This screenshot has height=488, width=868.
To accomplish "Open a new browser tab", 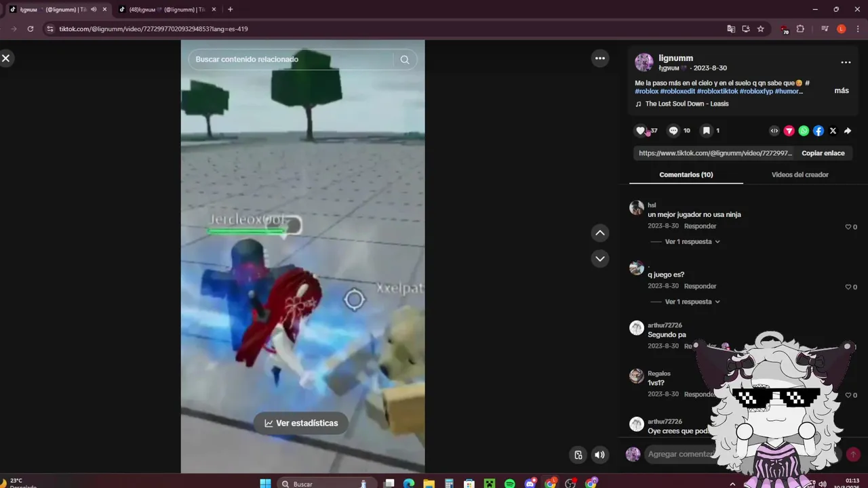I will (x=230, y=9).
